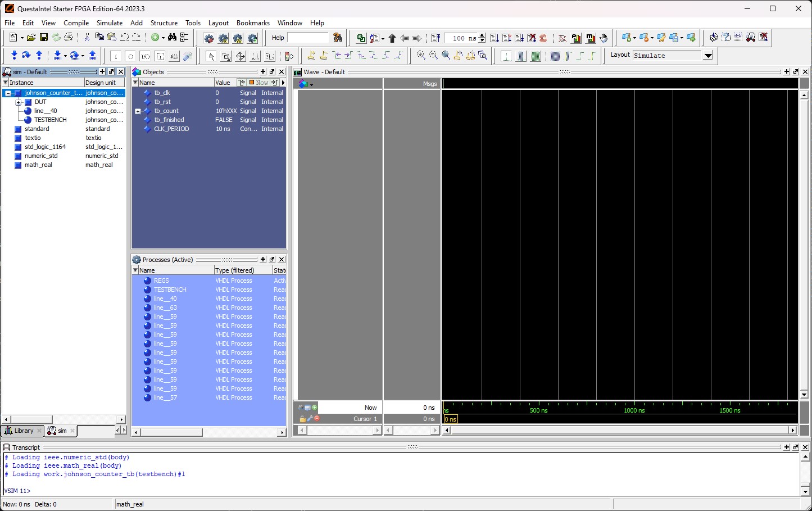Click the Help search binoculars icon
The height and width of the screenshot is (511, 812).
tap(338, 38)
